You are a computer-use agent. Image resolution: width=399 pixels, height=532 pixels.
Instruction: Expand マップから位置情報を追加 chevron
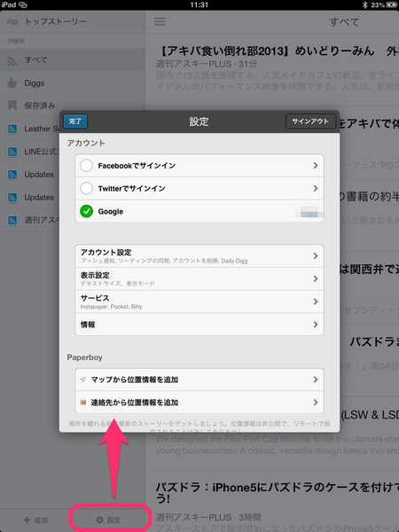coord(316,379)
